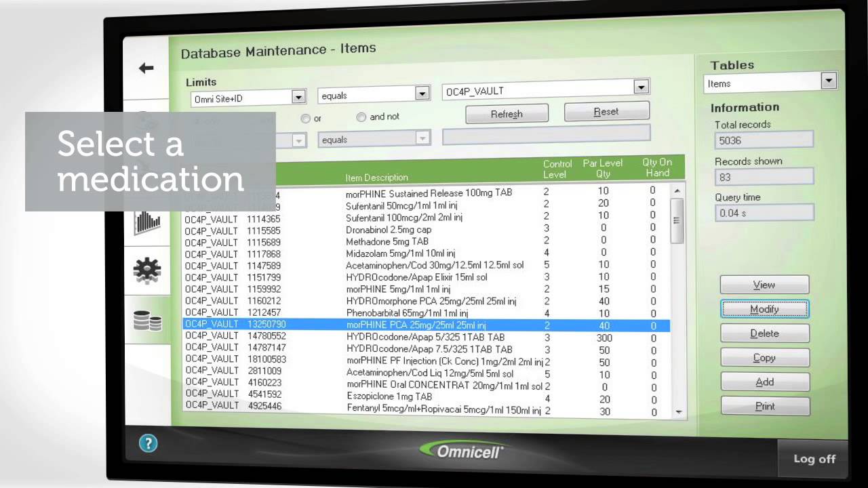
Task: Open the Tables 'Items' dropdown
Action: 829,81
